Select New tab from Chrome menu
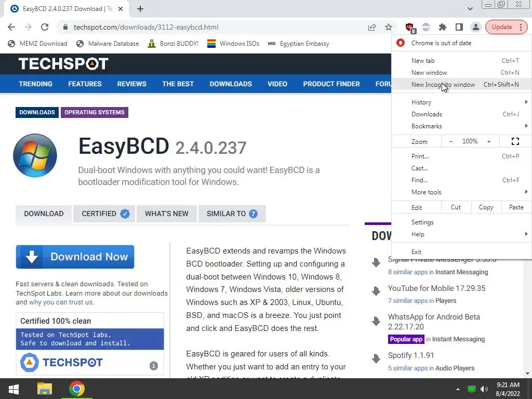This screenshot has height=399, width=532. tap(461, 61)
